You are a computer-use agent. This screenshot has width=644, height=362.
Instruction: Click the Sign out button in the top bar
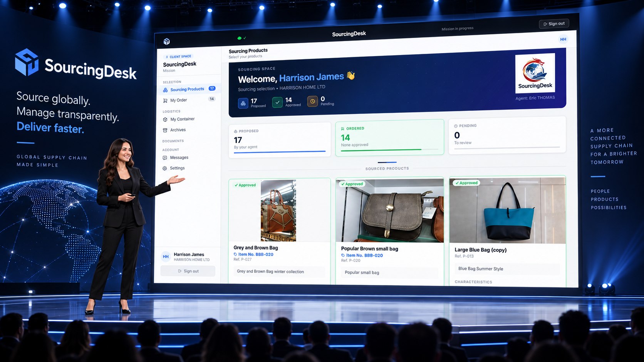pyautogui.click(x=554, y=24)
